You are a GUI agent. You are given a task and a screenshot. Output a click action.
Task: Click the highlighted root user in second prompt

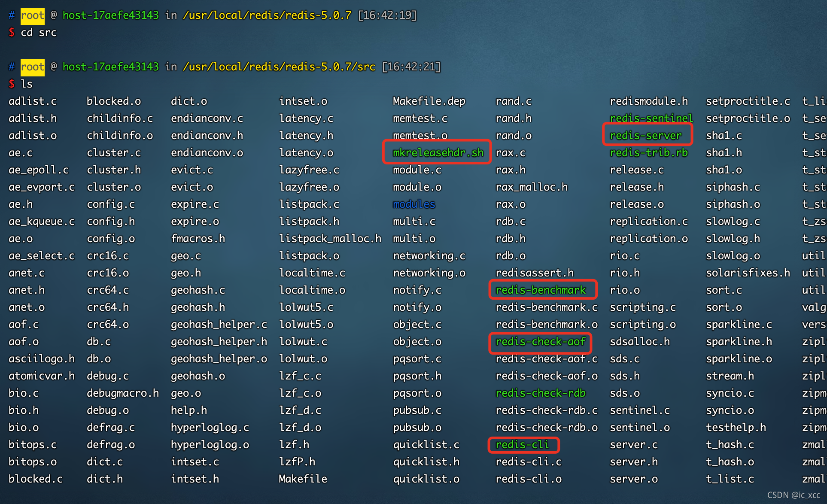[x=32, y=67]
